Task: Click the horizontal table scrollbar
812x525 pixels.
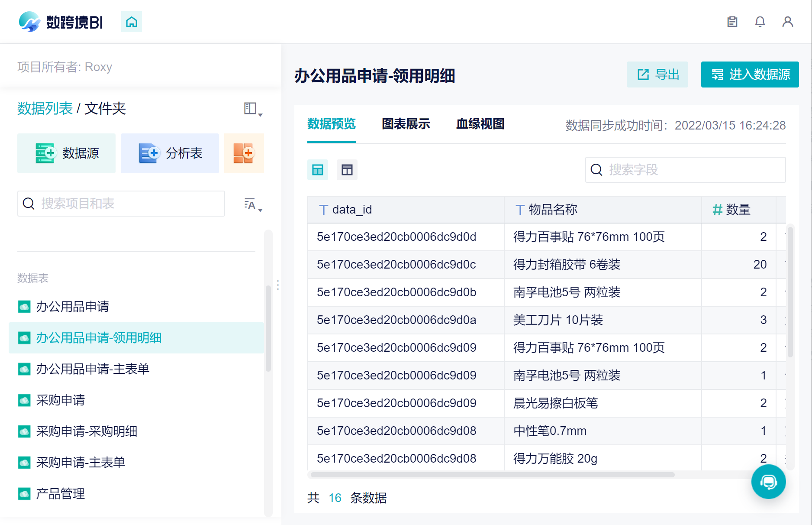Action: pyautogui.click(x=492, y=475)
